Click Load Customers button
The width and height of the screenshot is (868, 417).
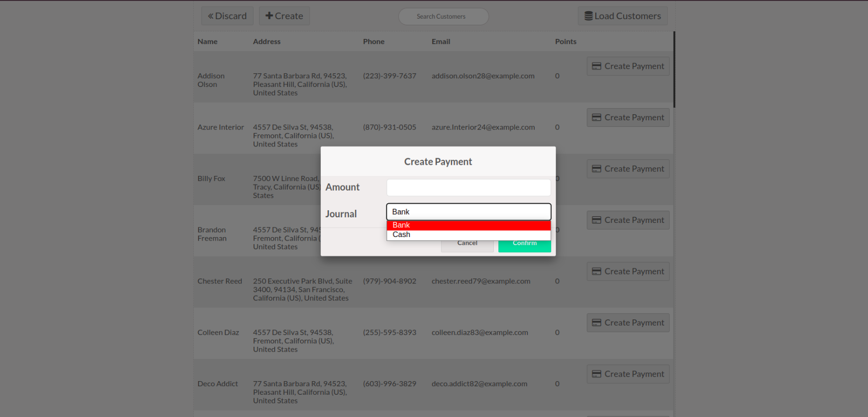pos(623,16)
